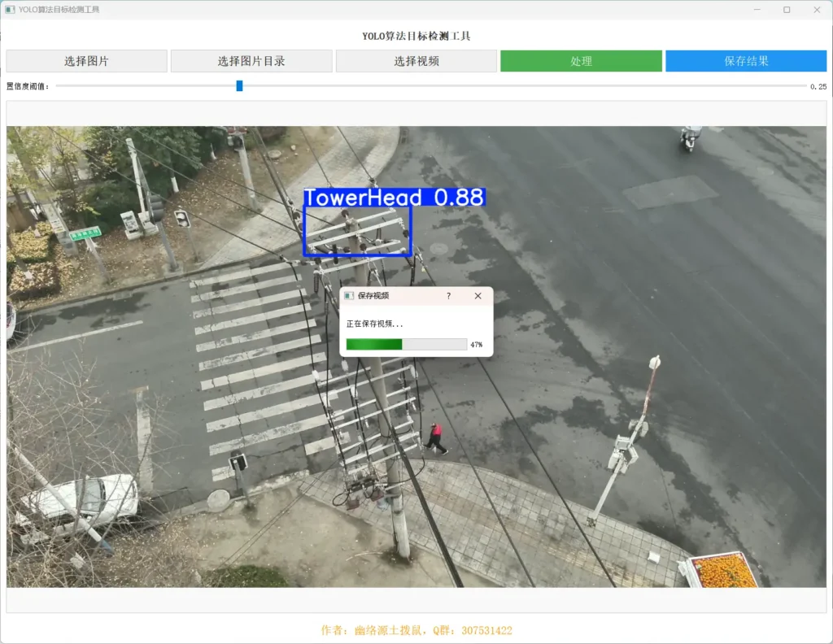
Task: Click the confidence threshold slider handle
Action: pos(239,86)
